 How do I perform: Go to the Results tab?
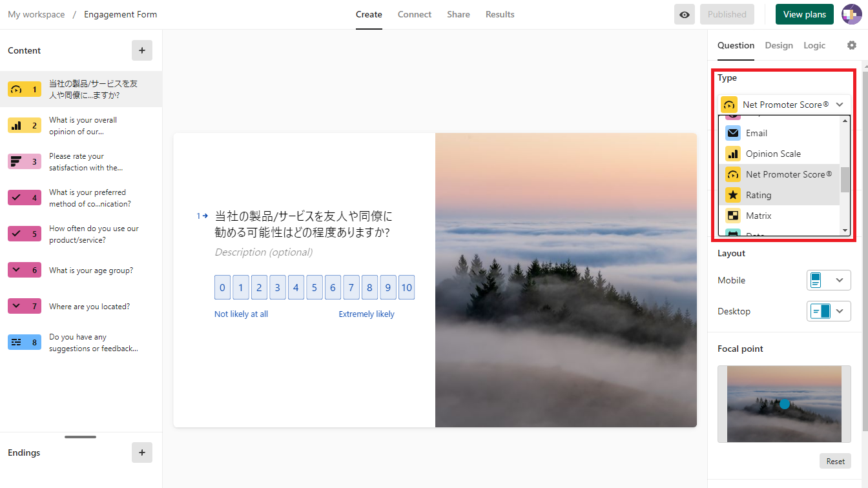pyautogui.click(x=500, y=14)
